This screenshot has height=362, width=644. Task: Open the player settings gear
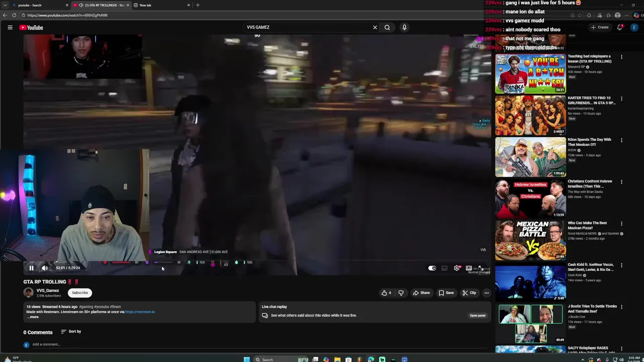click(457, 268)
